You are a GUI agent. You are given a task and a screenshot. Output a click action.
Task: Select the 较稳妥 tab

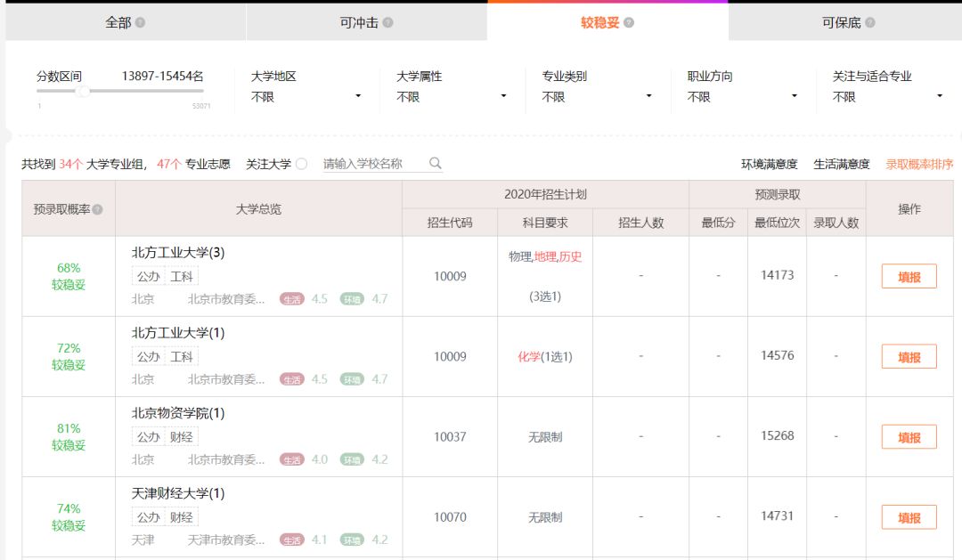[607, 22]
